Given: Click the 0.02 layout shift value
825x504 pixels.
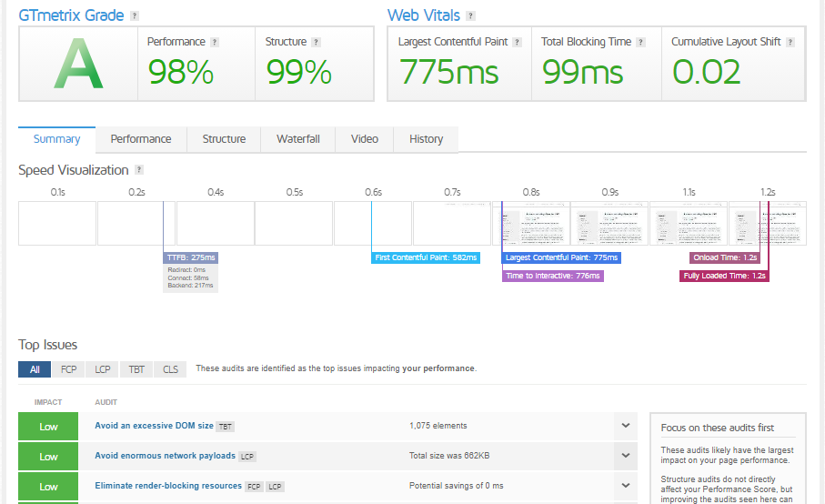Looking at the screenshot, I should [707, 72].
